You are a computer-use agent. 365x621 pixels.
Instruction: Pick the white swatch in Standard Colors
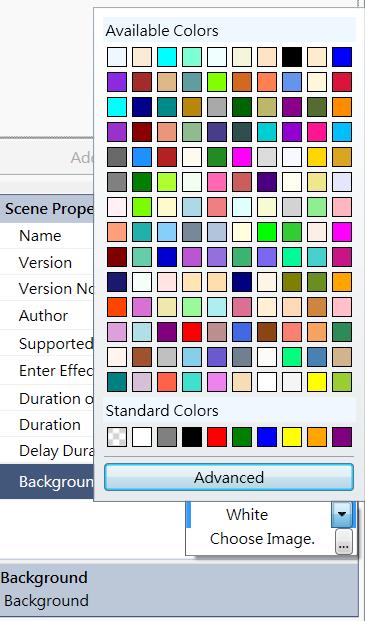tap(142, 437)
